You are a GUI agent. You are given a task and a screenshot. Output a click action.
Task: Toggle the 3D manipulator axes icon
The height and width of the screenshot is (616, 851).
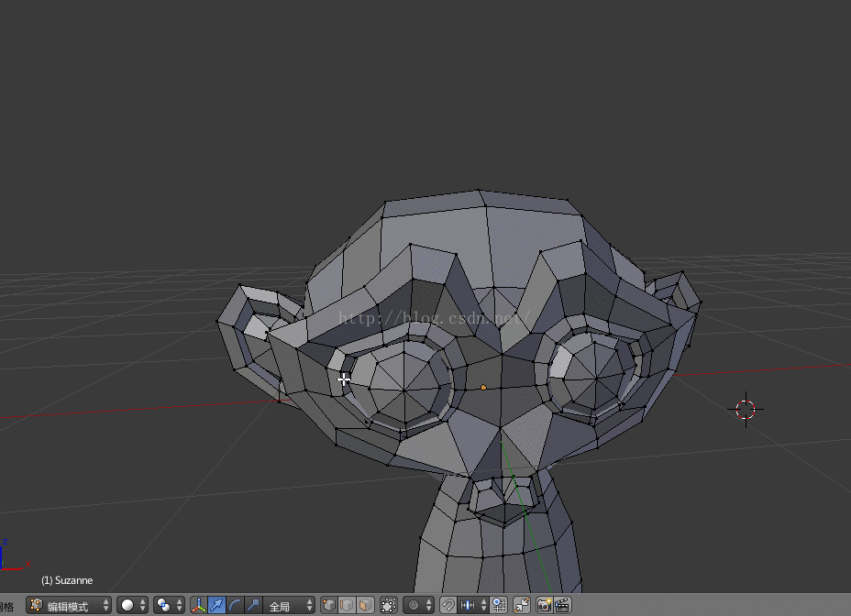tap(199, 605)
